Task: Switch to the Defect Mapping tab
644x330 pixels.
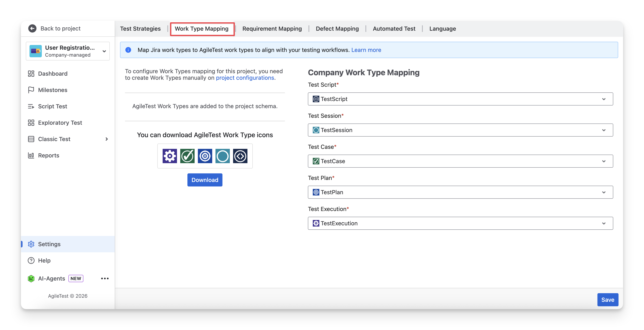Action: (337, 29)
